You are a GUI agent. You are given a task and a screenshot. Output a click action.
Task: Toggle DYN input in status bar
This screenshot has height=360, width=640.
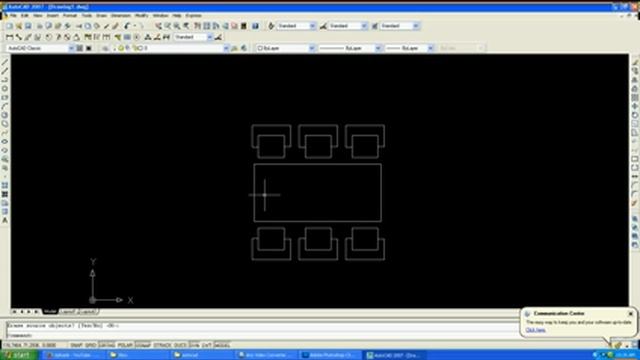pos(194,345)
